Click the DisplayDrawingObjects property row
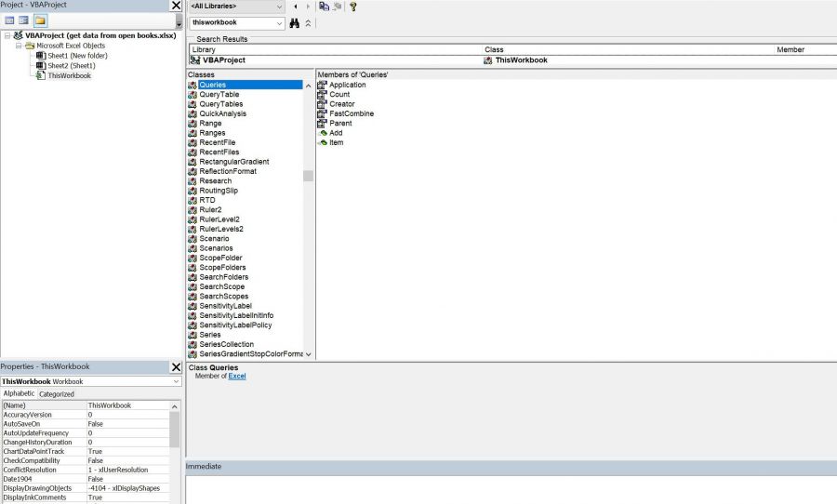 pos(86,488)
